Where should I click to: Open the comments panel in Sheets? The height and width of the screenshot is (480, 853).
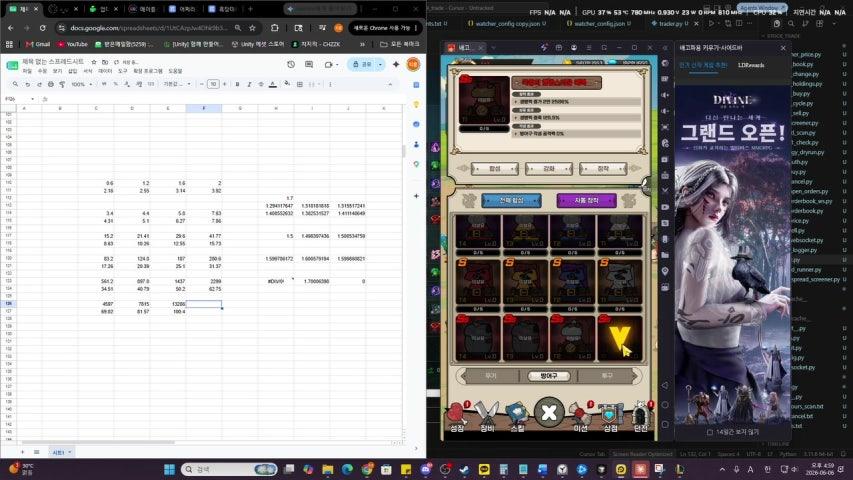(309, 64)
